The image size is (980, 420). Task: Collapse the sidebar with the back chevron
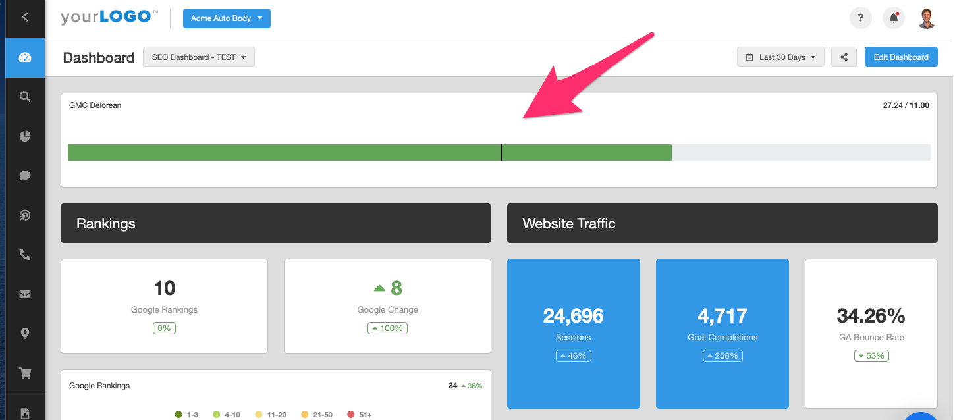[x=25, y=17]
